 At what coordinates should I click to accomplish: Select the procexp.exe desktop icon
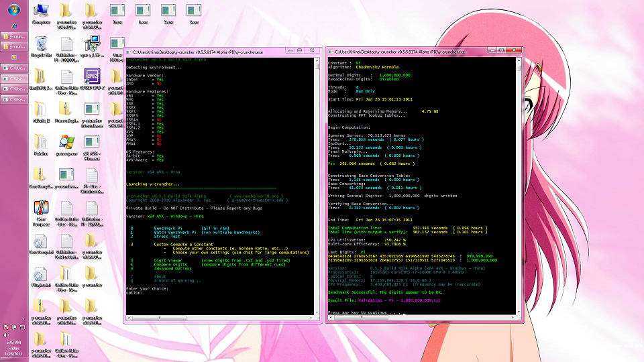66,143
